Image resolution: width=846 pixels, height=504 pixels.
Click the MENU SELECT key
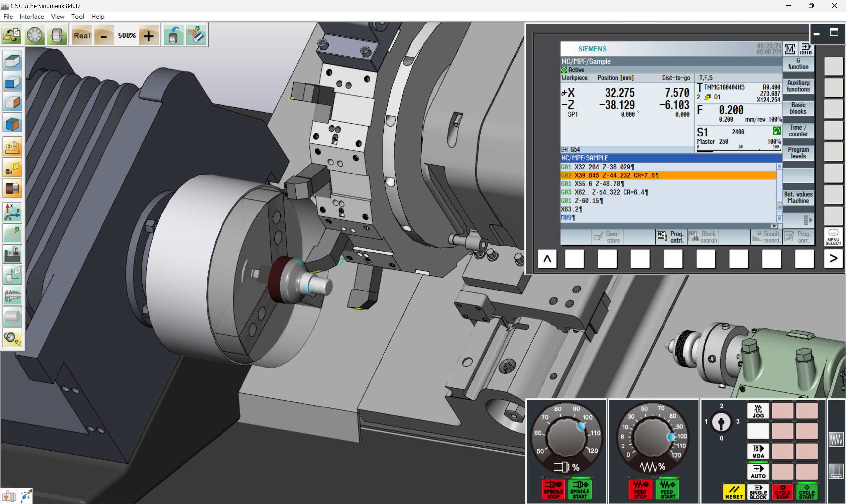(833, 237)
